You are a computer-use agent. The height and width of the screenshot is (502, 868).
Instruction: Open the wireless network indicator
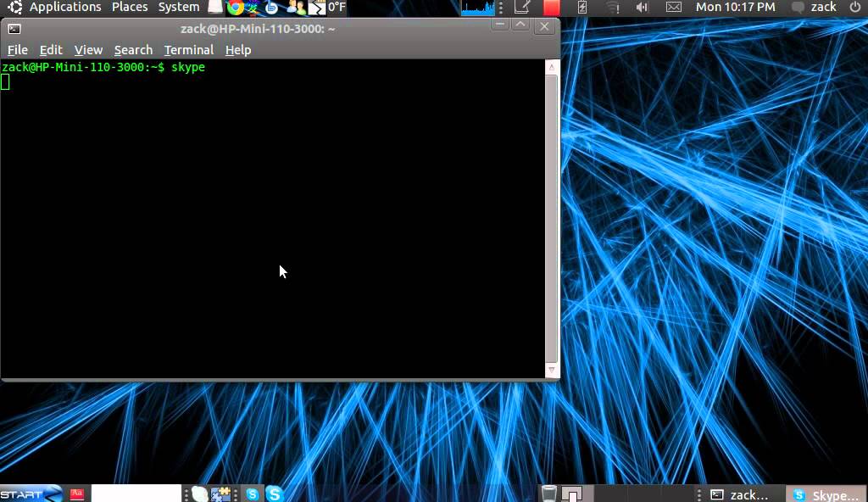click(613, 7)
